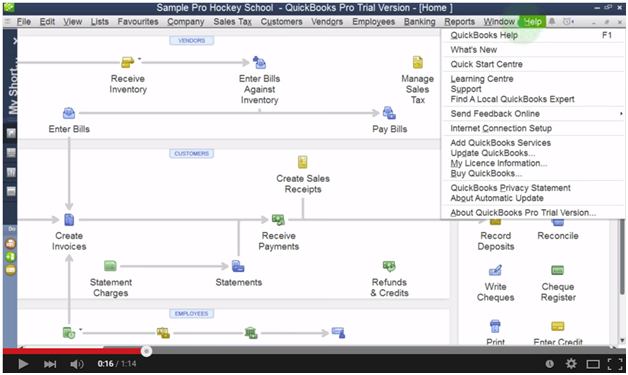Toggle the video mute speaker button
This screenshot has width=628, height=375.
tap(76, 364)
